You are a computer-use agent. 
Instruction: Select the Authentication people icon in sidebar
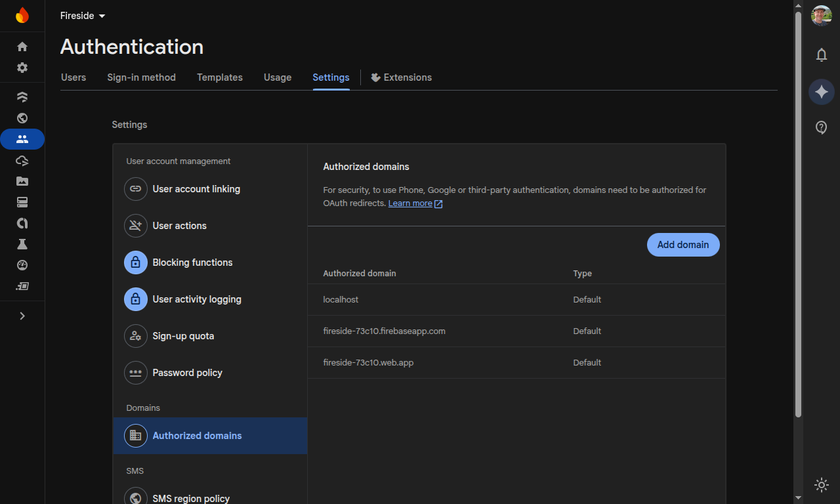pyautogui.click(x=22, y=138)
